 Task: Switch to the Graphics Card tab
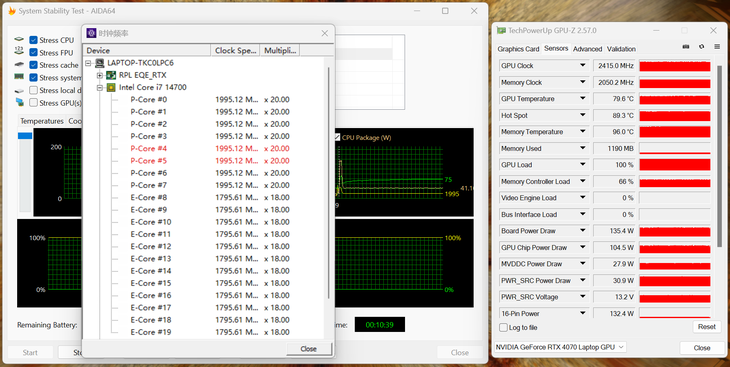point(518,49)
